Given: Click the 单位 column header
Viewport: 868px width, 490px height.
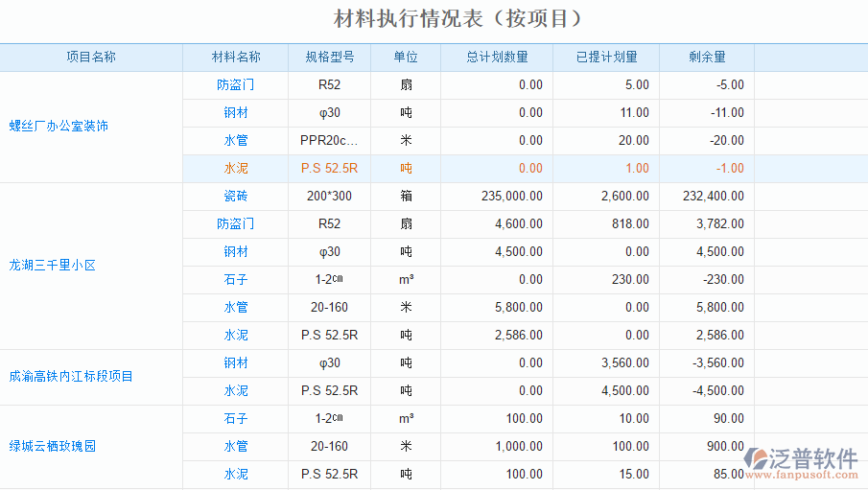Looking at the screenshot, I should (406, 57).
